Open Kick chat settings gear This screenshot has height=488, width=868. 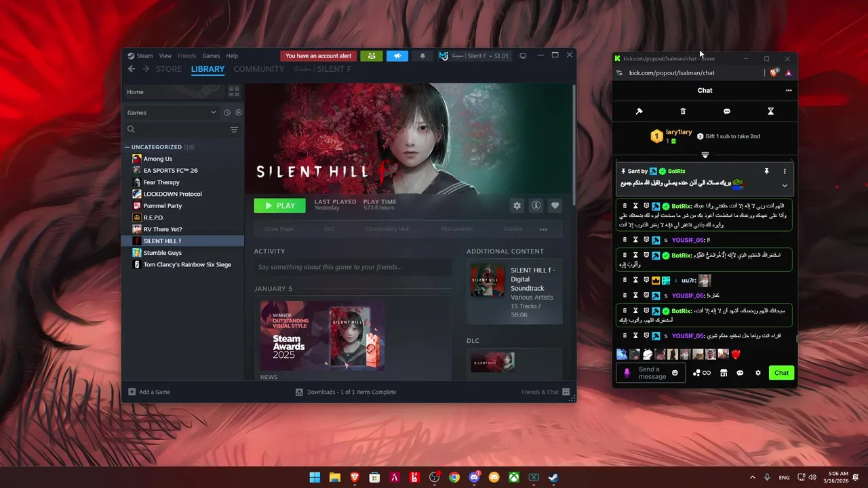(x=758, y=373)
